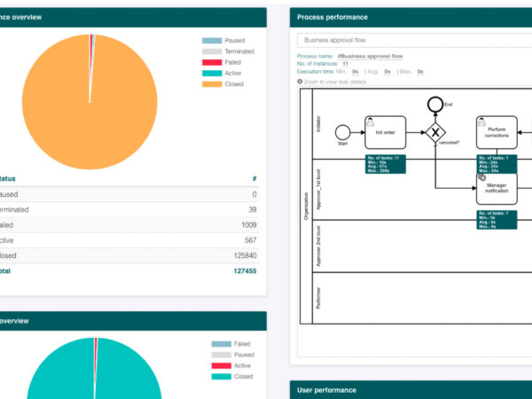Click the Approver 2nd level lane label

point(318,246)
